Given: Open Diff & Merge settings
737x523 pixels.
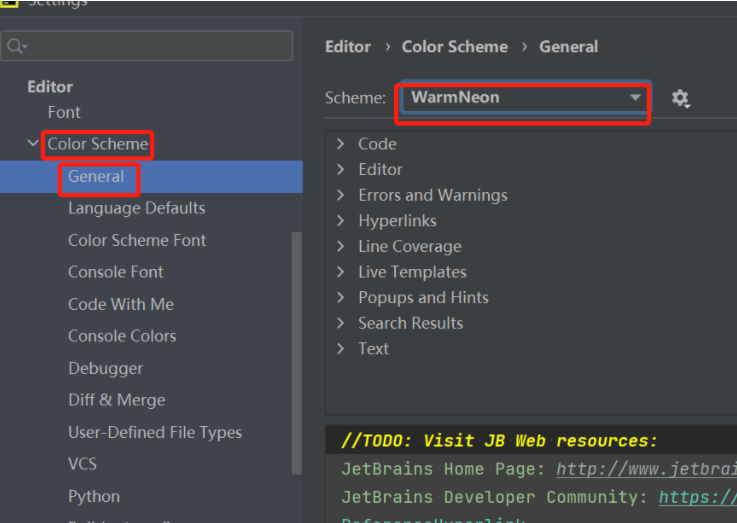Looking at the screenshot, I should [x=117, y=400].
